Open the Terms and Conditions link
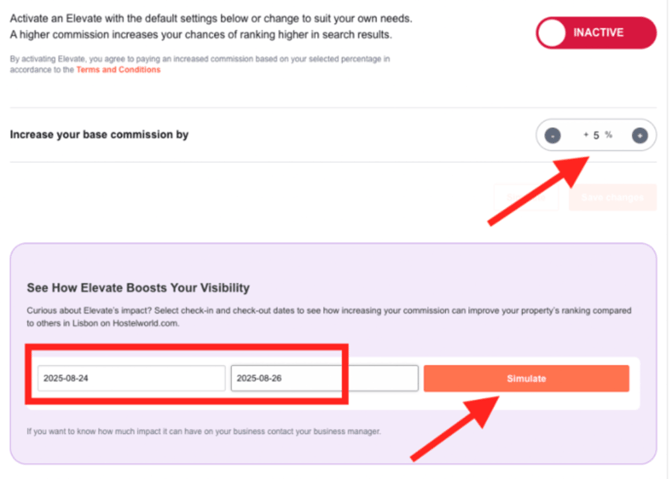670x479 pixels. tap(118, 70)
